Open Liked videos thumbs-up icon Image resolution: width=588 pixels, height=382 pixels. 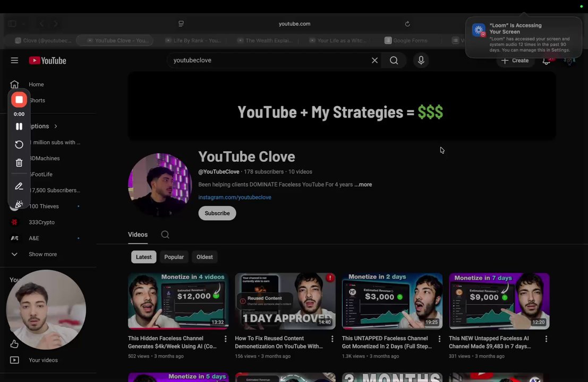coord(14,344)
